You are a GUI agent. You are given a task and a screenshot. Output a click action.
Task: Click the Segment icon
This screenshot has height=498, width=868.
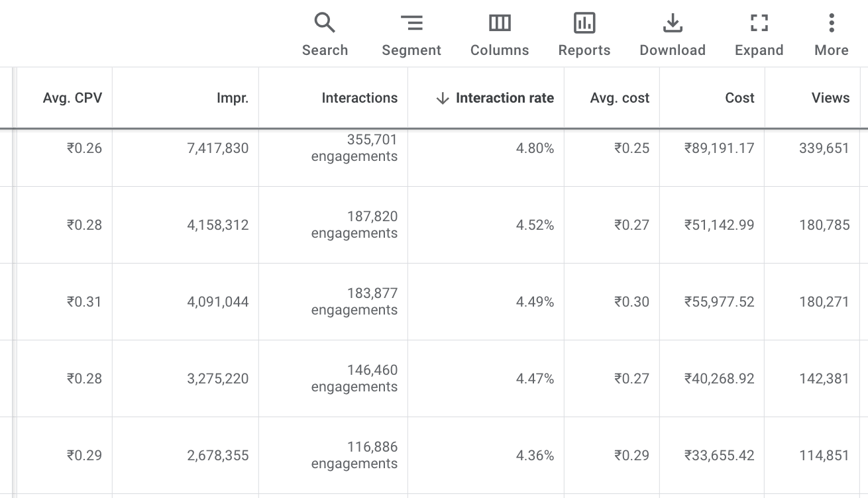(411, 22)
